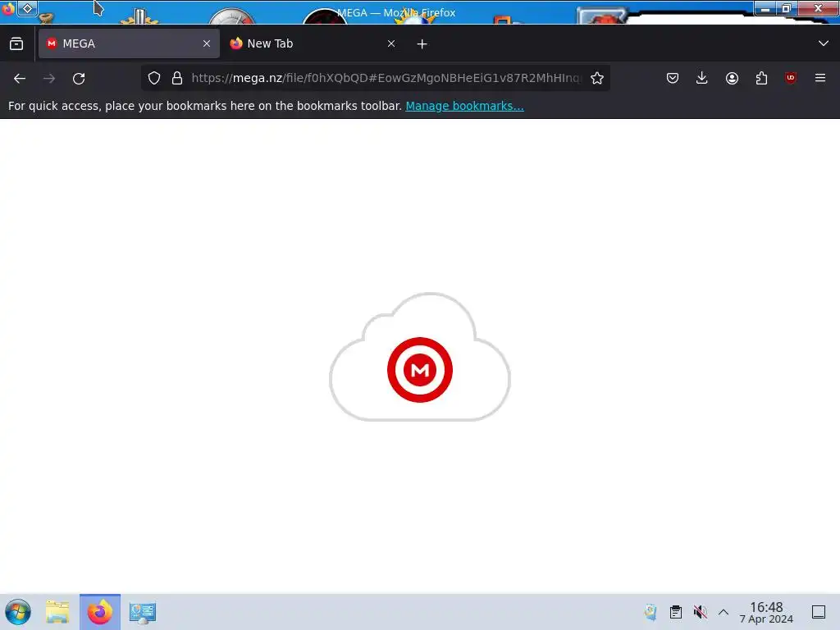Image resolution: width=840 pixels, height=630 pixels.
Task: Close the MEGA tab
Action: pos(206,43)
